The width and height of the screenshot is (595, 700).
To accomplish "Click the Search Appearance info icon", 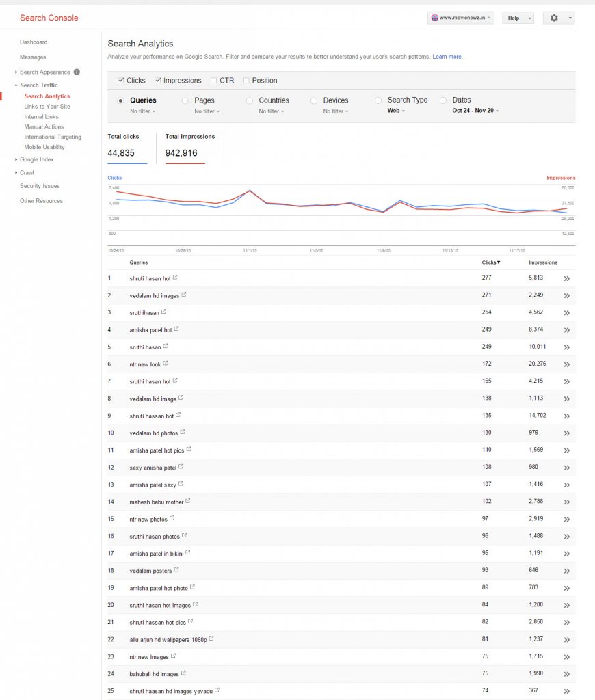I will [77, 72].
